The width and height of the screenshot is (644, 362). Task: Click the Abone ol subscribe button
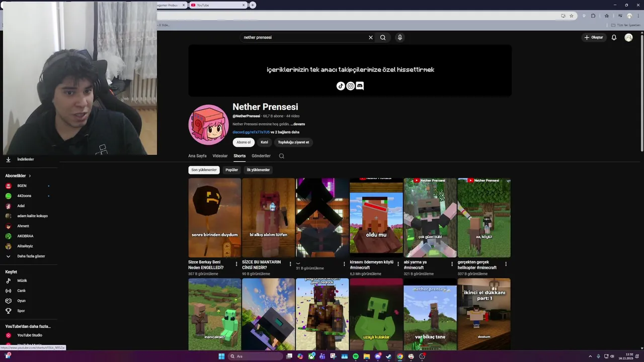pyautogui.click(x=244, y=142)
